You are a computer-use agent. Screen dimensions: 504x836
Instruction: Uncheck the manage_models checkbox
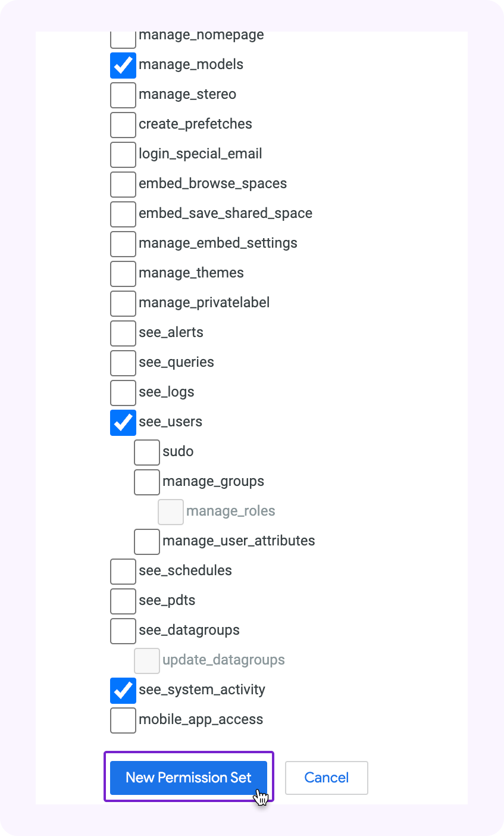[x=123, y=65]
